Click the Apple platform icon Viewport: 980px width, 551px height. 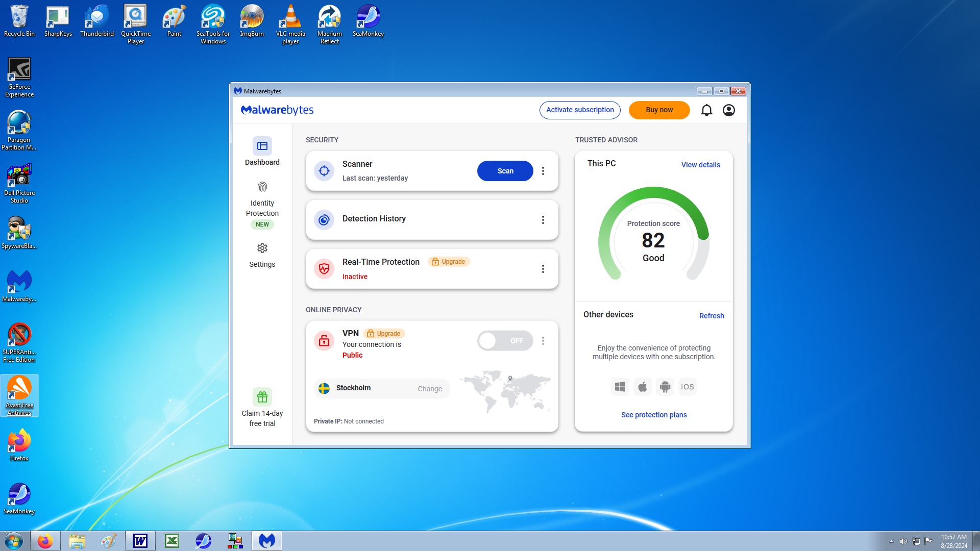(x=643, y=387)
